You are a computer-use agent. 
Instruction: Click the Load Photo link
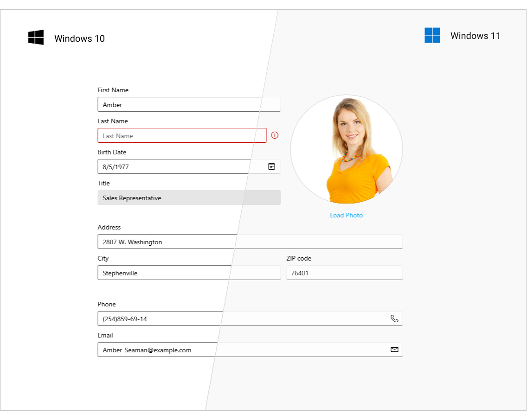[347, 215]
